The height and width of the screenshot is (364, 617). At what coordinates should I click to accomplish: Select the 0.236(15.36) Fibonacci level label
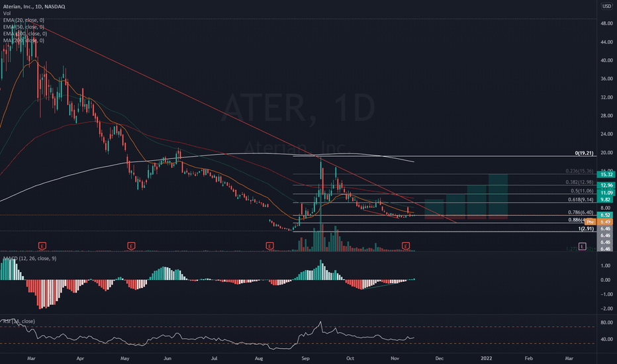[x=579, y=171]
